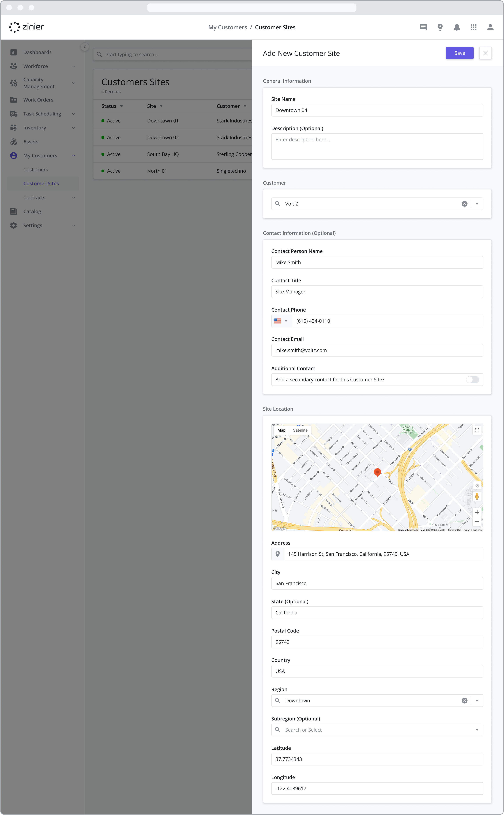This screenshot has width=504, height=815.
Task: Expand the Inventory menu
Action: point(74,128)
